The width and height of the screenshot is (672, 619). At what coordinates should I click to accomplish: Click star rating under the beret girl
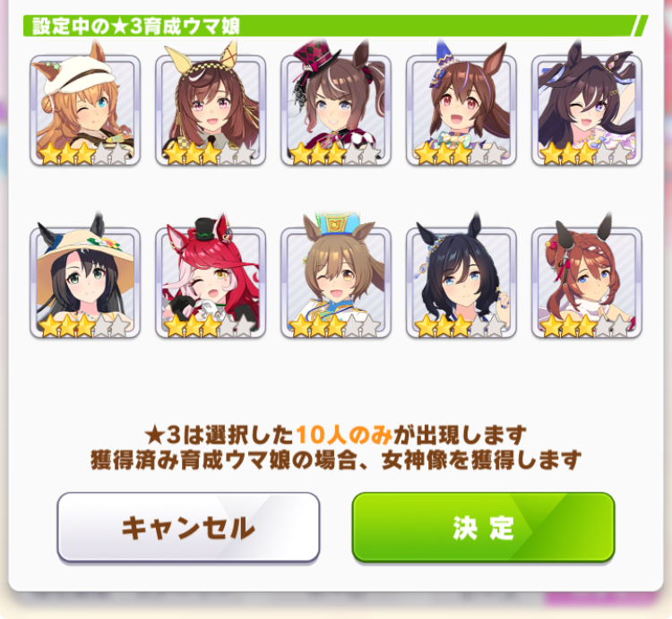pyautogui.click(x=85, y=154)
